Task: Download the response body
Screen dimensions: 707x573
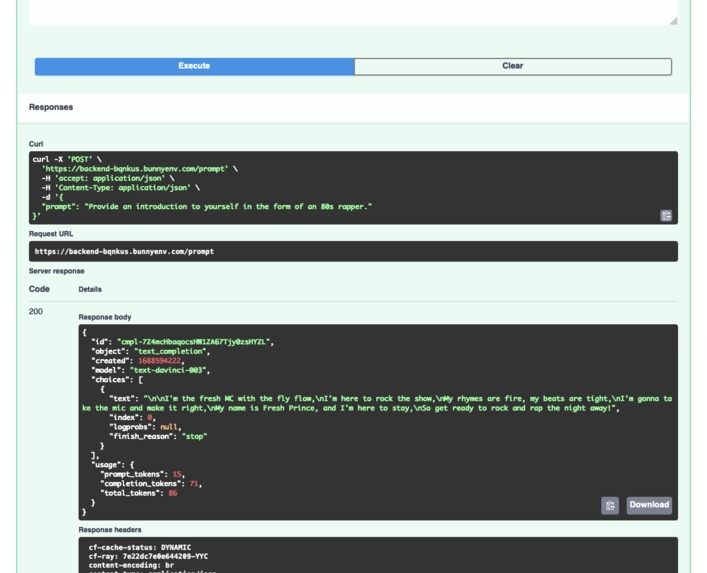Action: (649, 505)
